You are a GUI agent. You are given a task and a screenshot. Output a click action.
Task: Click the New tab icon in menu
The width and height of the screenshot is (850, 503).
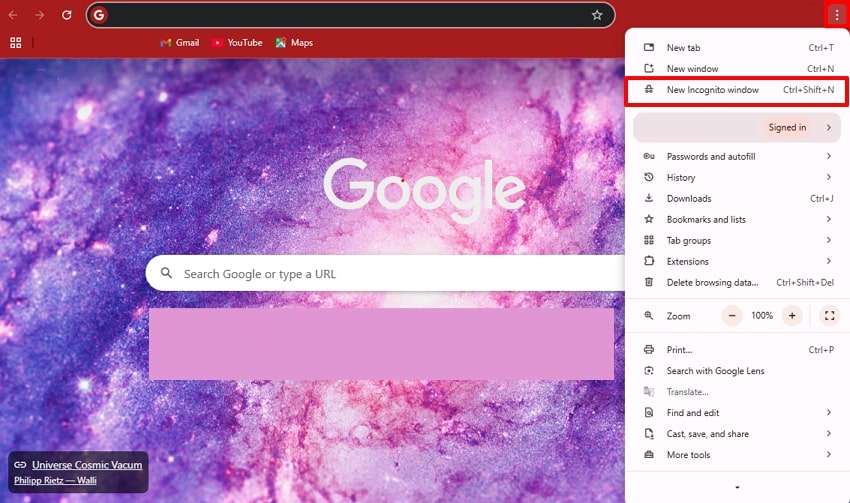coord(648,48)
